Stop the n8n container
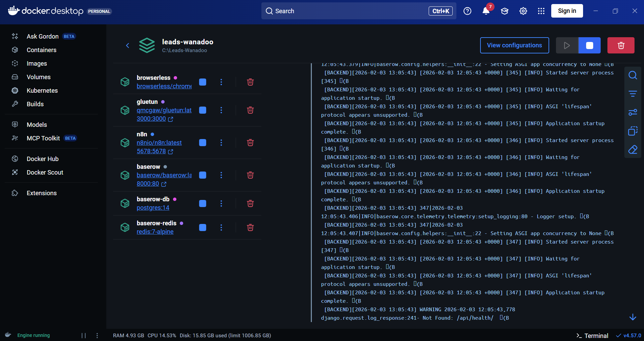Image resolution: width=644 pixels, height=341 pixels. click(202, 143)
